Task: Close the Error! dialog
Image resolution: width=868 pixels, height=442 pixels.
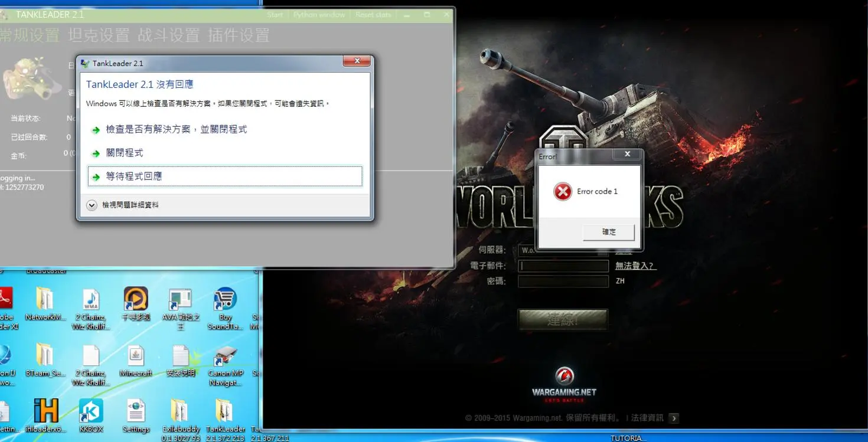Action: point(628,155)
